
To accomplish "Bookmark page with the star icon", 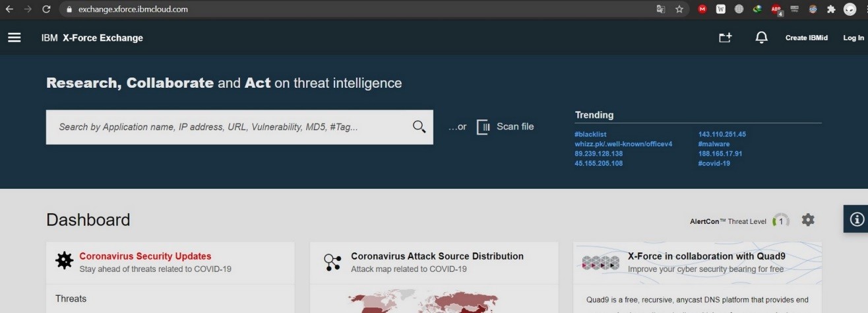I will pyautogui.click(x=679, y=9).
